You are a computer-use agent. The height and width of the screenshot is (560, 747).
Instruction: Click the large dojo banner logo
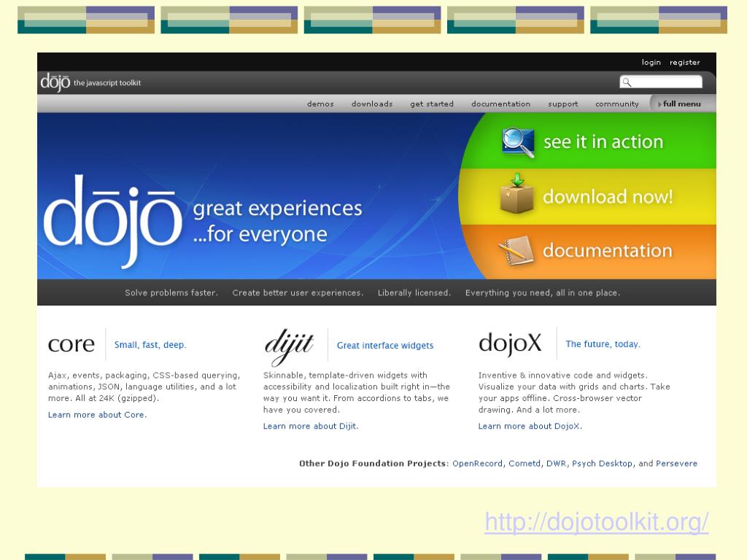coord(112,220)
